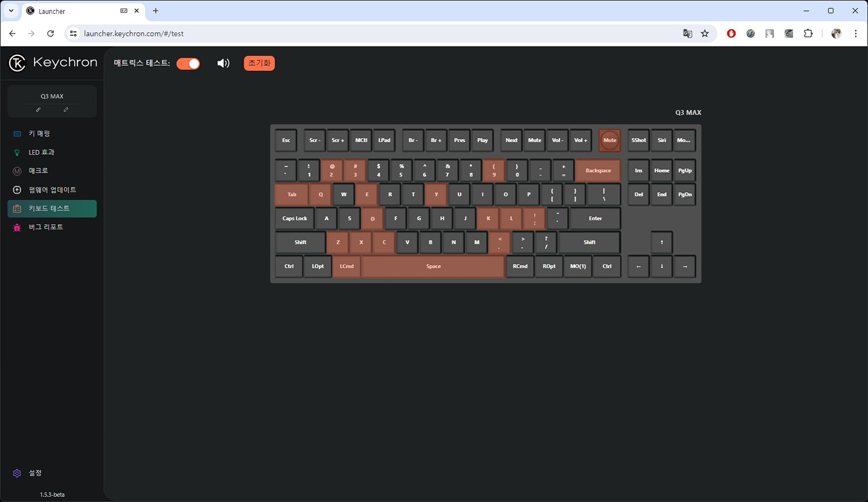The width and height of the screenshot is (868, 502).
Task: Toggle the matrix test switch
Action: [188, 63]
